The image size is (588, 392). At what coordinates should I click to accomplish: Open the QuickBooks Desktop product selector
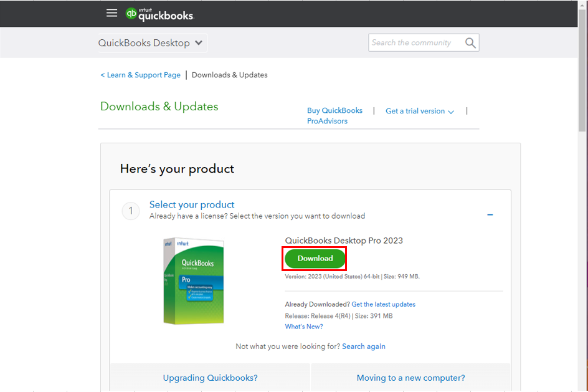pyautogui.click(x=151, y=42)
